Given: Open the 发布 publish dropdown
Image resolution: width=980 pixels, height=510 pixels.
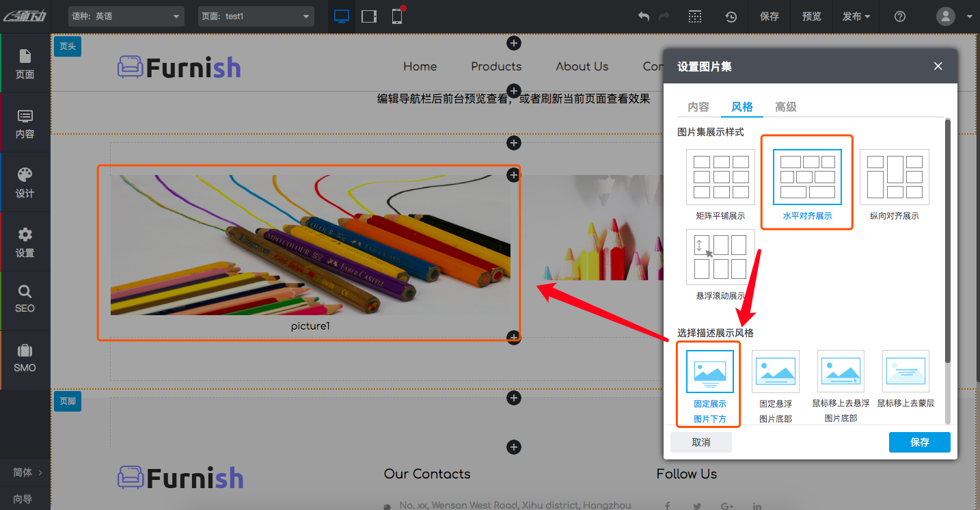Looking at the screenshot, I should click(x=856, y=16).
